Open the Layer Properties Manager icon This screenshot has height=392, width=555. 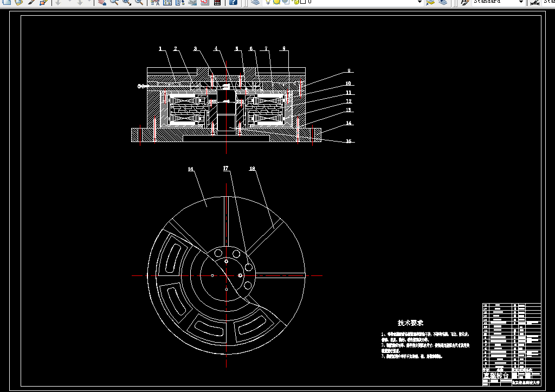pos(256,2)
